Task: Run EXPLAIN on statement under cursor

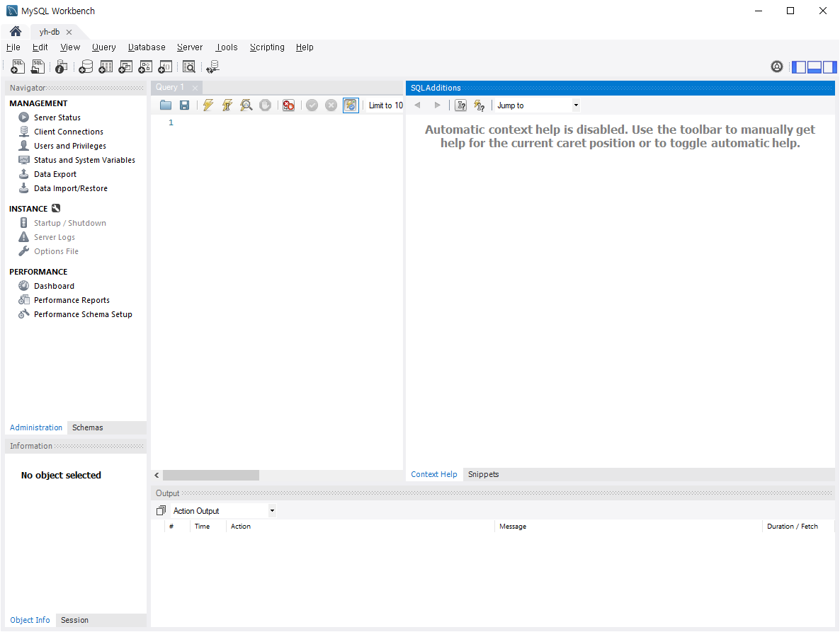Action: click(x=246, y=105)
